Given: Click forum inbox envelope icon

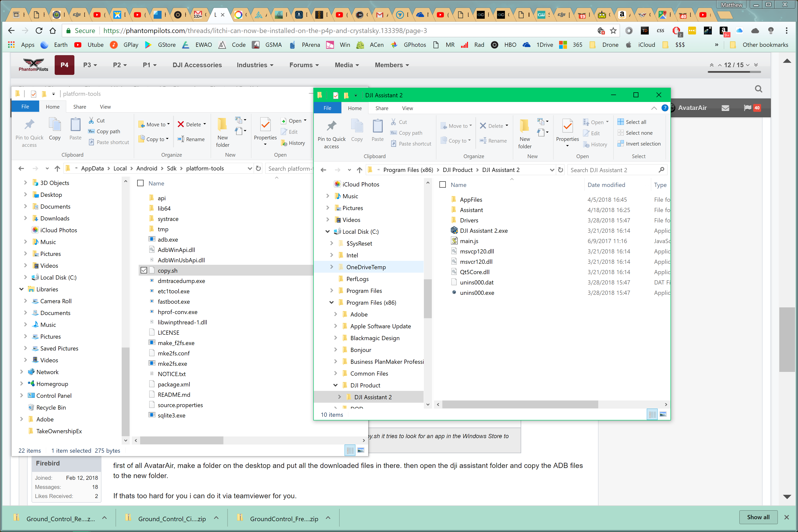Looking at the screenshot, I should click(725, 108).
